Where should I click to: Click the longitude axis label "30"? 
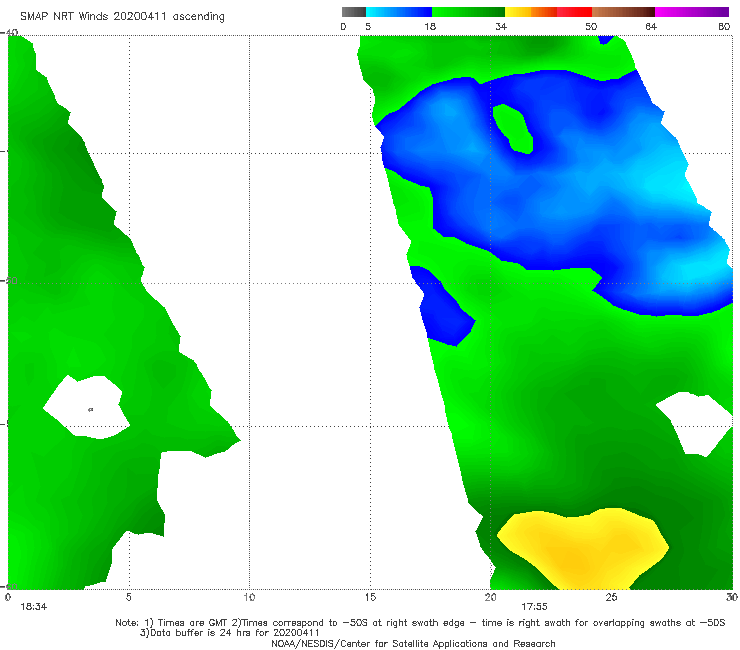point(732,598)
